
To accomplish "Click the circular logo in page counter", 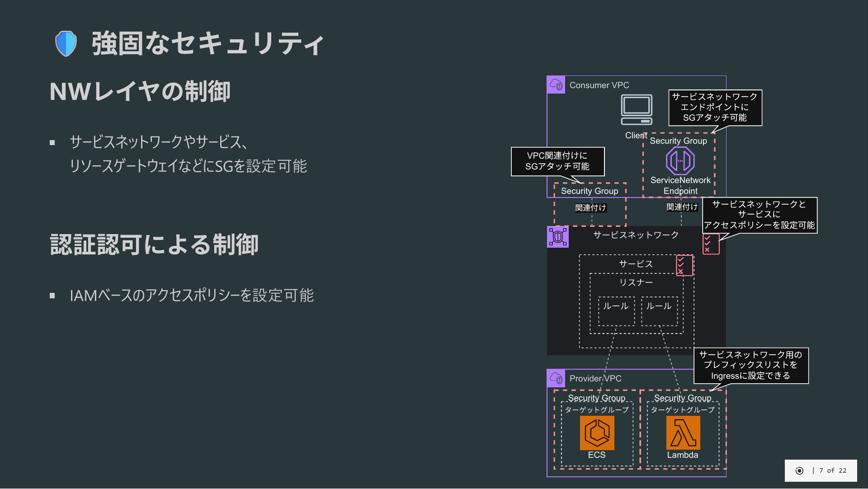I will 799,471.
